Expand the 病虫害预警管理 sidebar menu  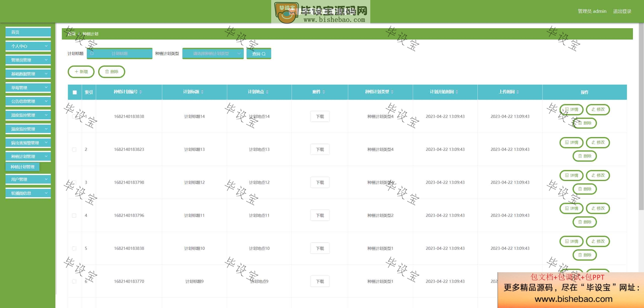28,143
